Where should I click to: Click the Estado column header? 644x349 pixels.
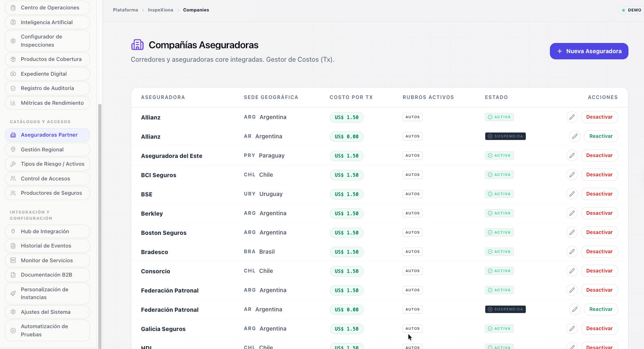coord(496,97)
